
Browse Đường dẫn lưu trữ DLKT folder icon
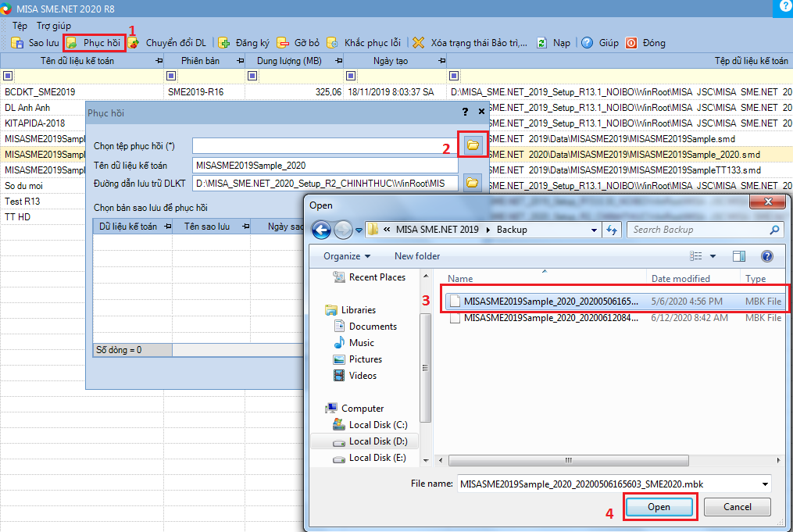pos(473,183)
